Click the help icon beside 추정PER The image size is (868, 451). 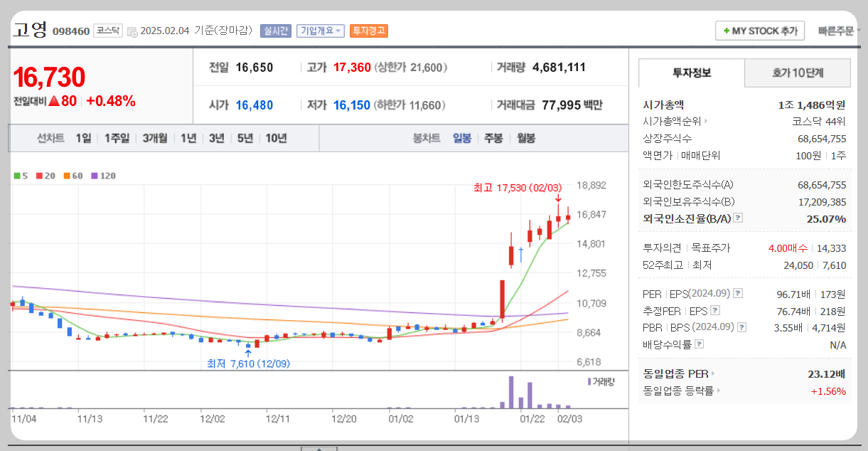click(715, 310)
